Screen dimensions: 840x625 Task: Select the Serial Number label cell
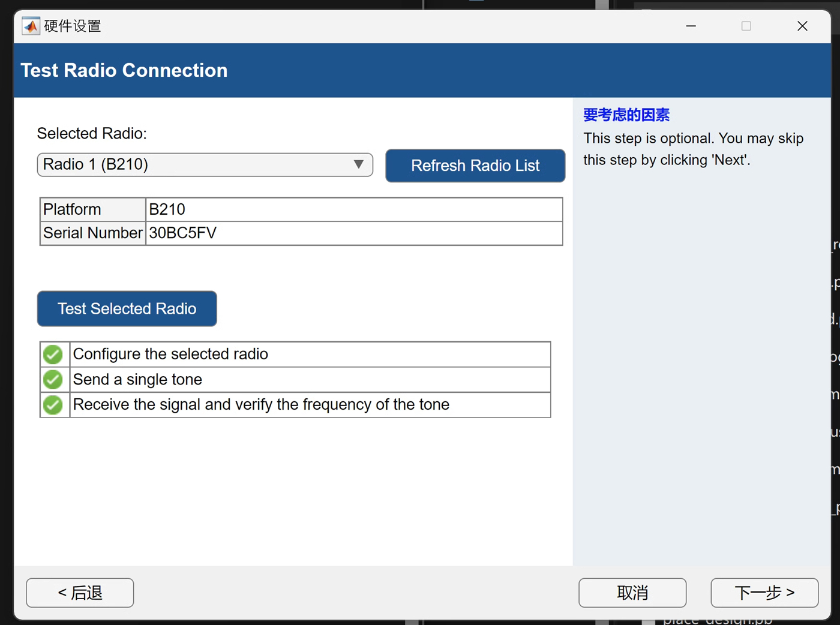[x=93, y=233]
